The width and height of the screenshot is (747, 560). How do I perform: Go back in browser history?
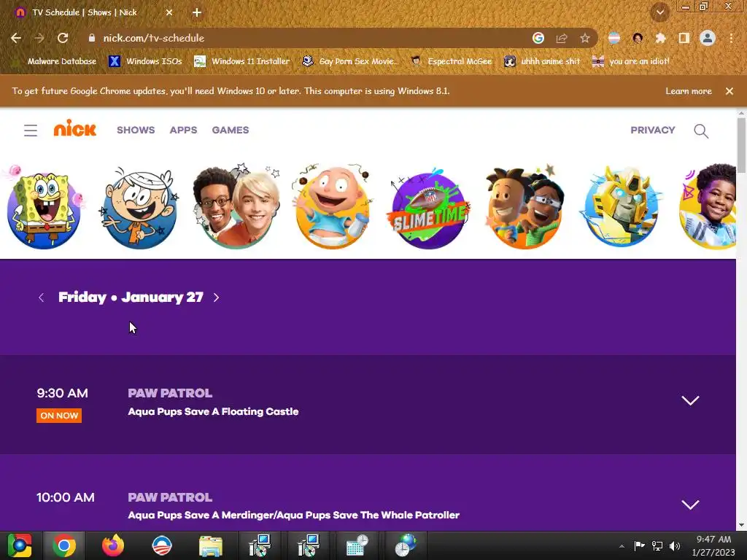click(x=16, y=38)
